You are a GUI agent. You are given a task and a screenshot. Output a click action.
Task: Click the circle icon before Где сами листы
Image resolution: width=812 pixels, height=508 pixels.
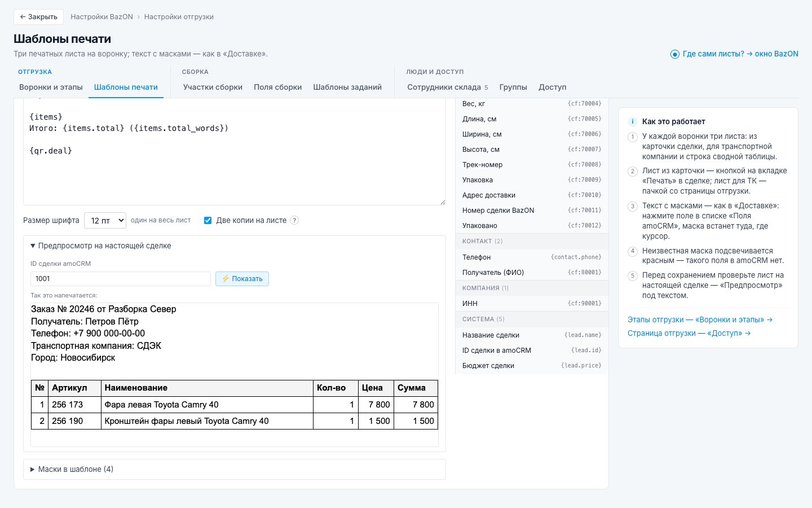pos(674,54)
